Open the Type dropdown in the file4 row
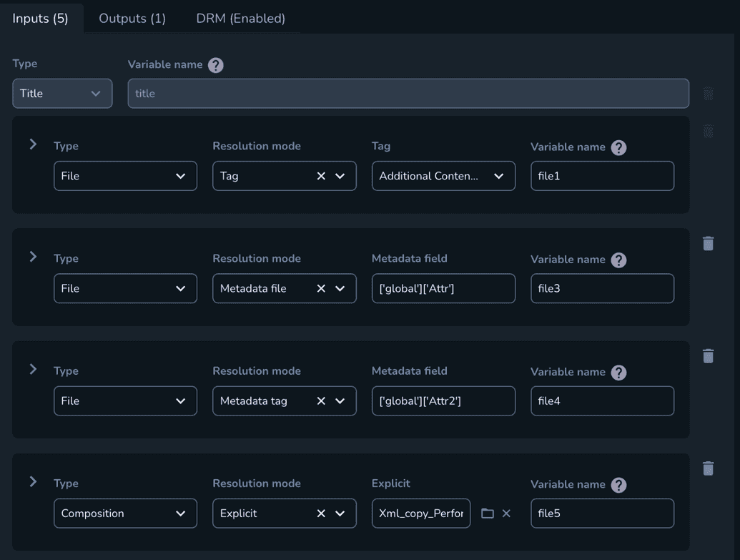The image size is (740, 560). coord(125,401)
